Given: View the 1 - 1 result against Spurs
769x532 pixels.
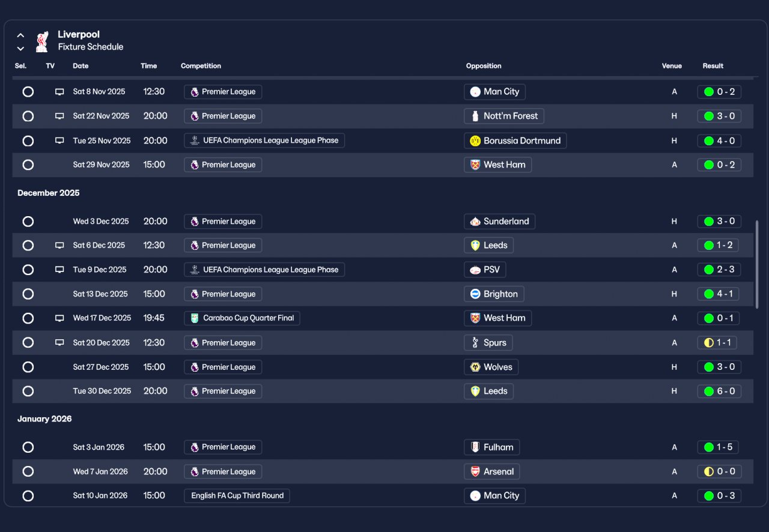Looking at the screenshot, I should pyautogui.click(x=717, y=343).
